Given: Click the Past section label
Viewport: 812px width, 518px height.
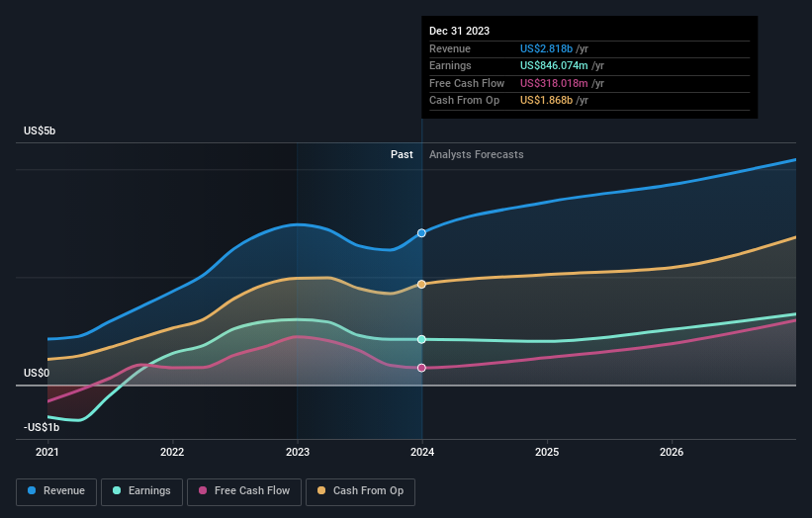Looking at the screenshot, I should [x=402, y=155].
